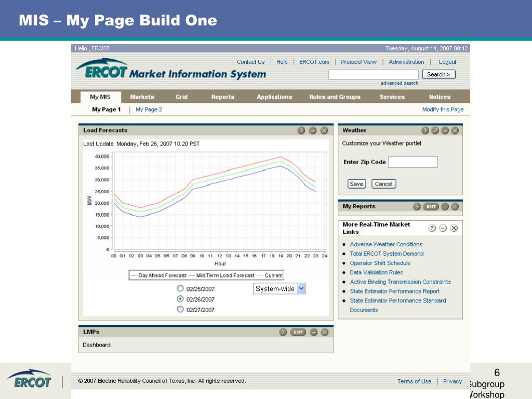
Task: Click the Search button
Action: tap(438, 74)
